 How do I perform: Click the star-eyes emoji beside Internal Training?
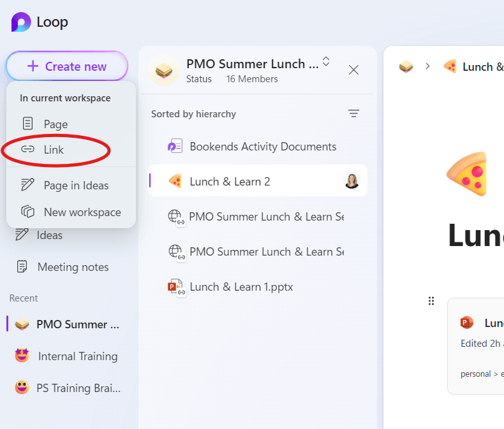(x=22, y=356)
